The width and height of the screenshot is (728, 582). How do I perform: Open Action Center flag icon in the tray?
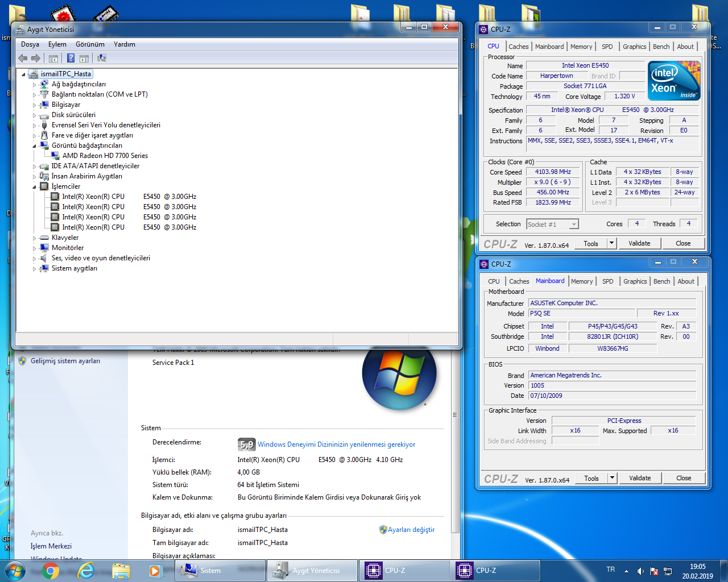(x=654, y=571)
